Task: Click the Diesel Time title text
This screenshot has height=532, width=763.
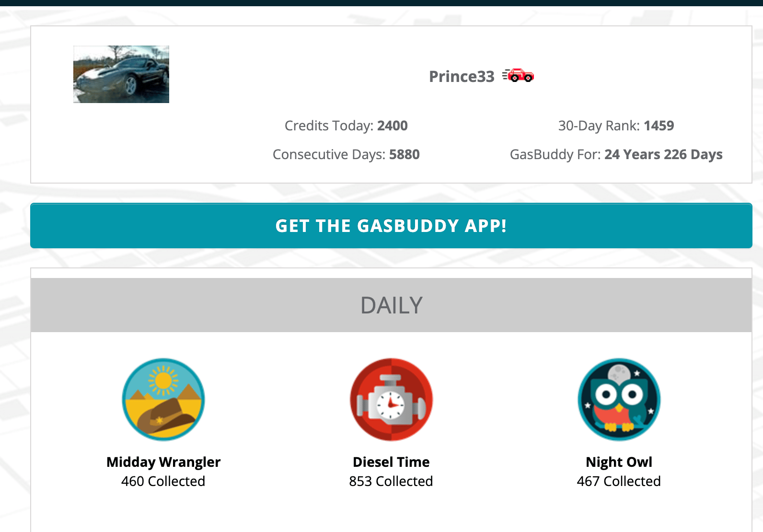Action: pos(391,462)
